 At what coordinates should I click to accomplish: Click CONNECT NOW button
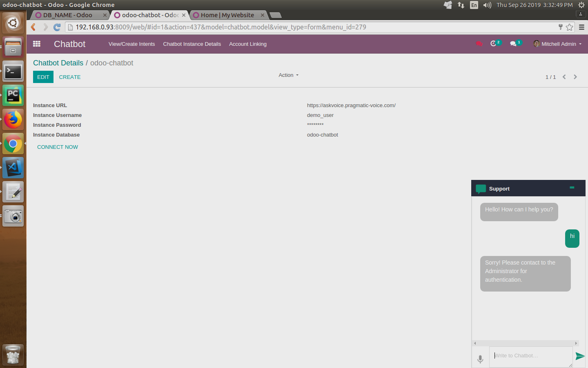[x=58, y=147]
